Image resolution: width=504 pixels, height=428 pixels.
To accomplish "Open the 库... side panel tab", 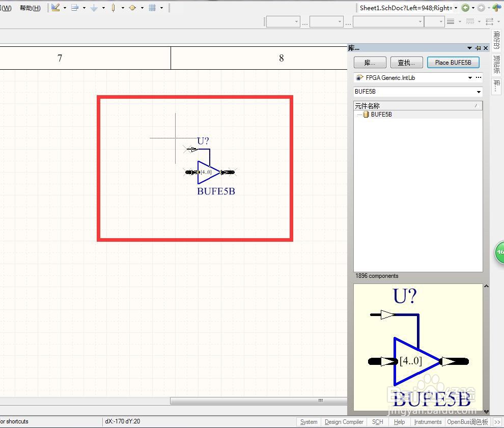I will click(496, 86).
